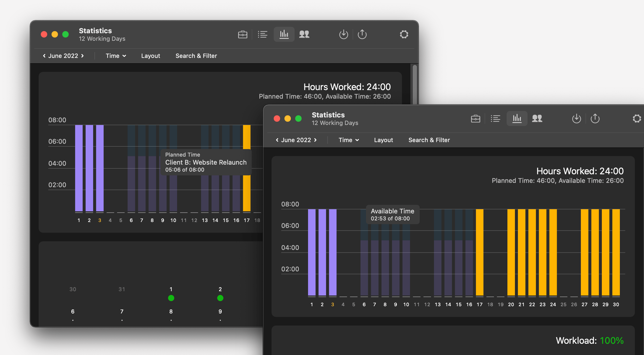
Task: Open the Time dropdown in back window
Action: point(116,56)
